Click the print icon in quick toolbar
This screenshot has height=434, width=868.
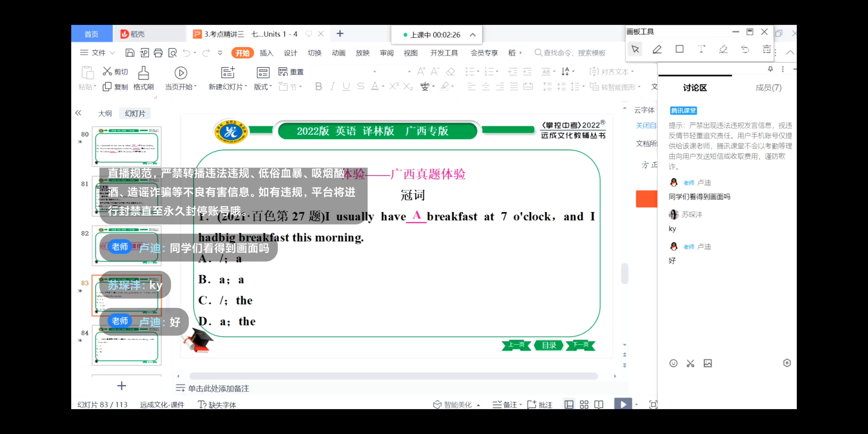point(158,53)
